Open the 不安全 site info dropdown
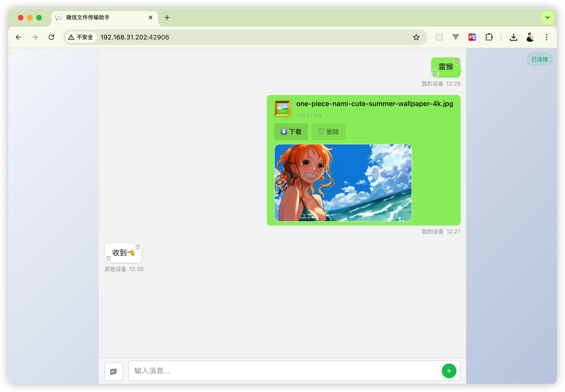 pyautogui.click(x=81, y=37)
